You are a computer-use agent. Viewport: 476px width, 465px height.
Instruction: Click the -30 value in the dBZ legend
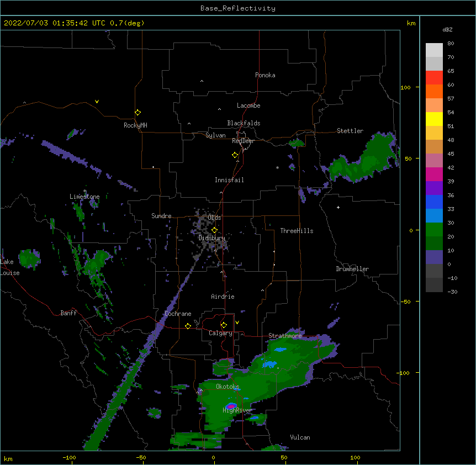click(452, 292)
